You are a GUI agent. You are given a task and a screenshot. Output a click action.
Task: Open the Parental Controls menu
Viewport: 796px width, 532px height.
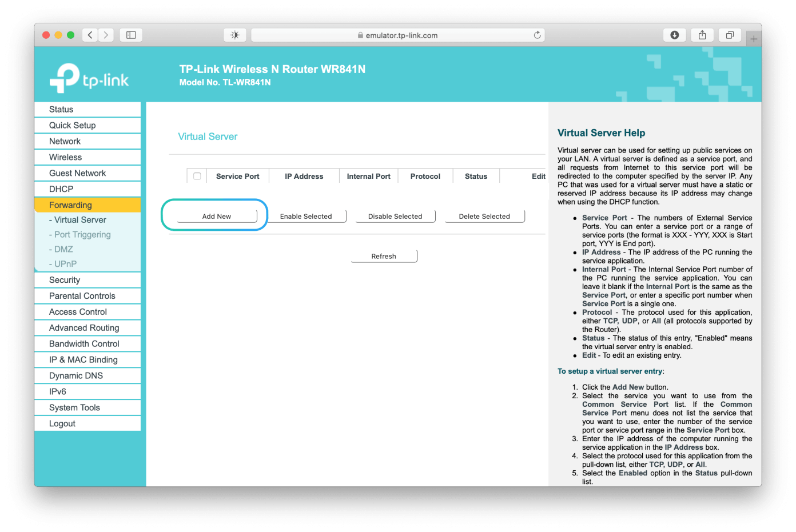click(87, 296)
